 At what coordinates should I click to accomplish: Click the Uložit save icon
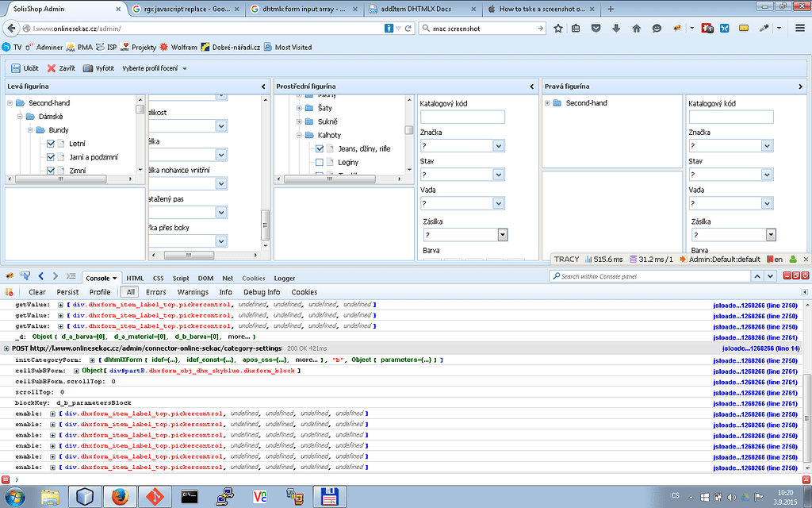(15, 68)
